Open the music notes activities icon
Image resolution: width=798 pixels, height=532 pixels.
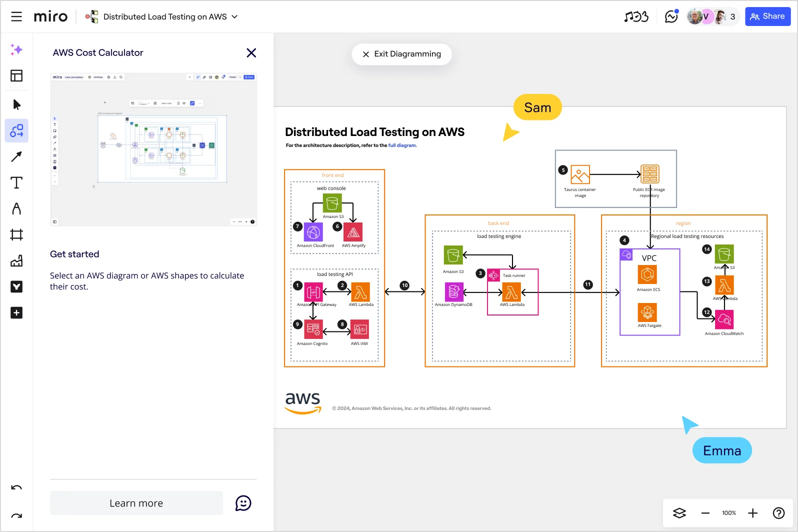pyautogui.click(x=636, y=16)
